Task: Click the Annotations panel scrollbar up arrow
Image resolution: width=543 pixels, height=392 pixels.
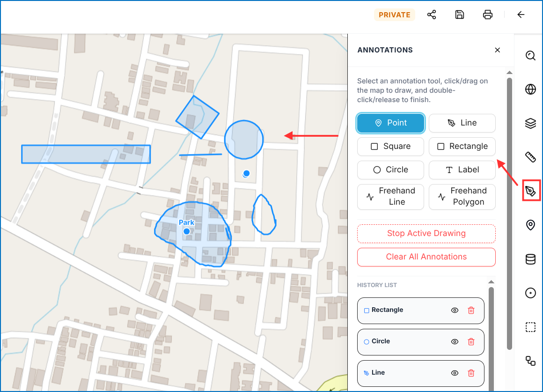Action: tap(509, 73)
